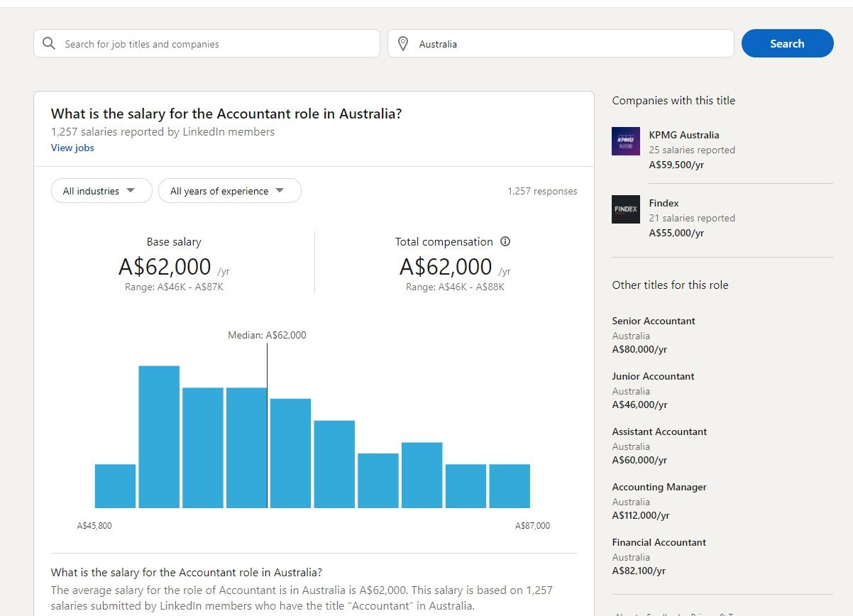Screen dimensions: 853x616
Task: Click the Findex company name
Action: tap(664, 203)
